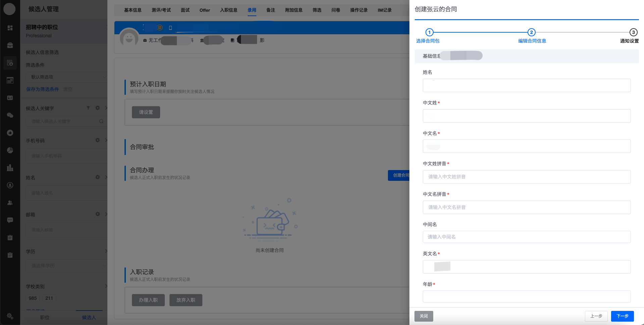Click the 关闭 button in contract drawer
The image size is (644, 325).
(x=424, y=316)
